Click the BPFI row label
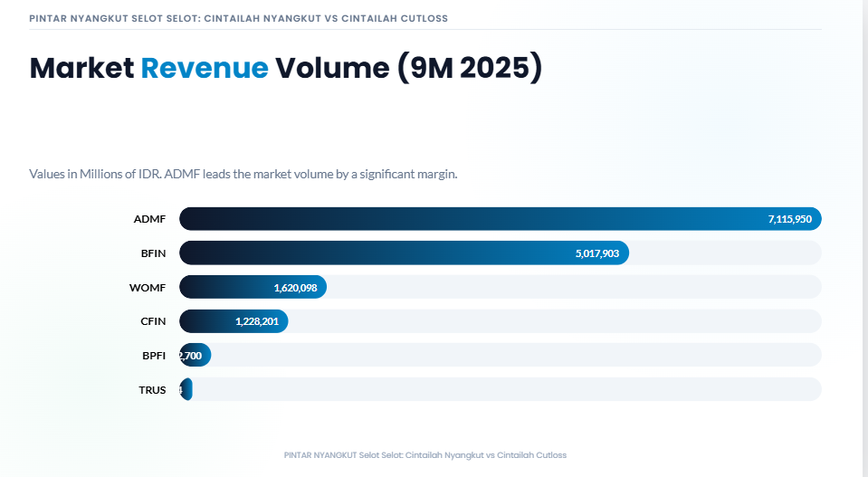This screenshot has height=477, width=868. [154, 356]
